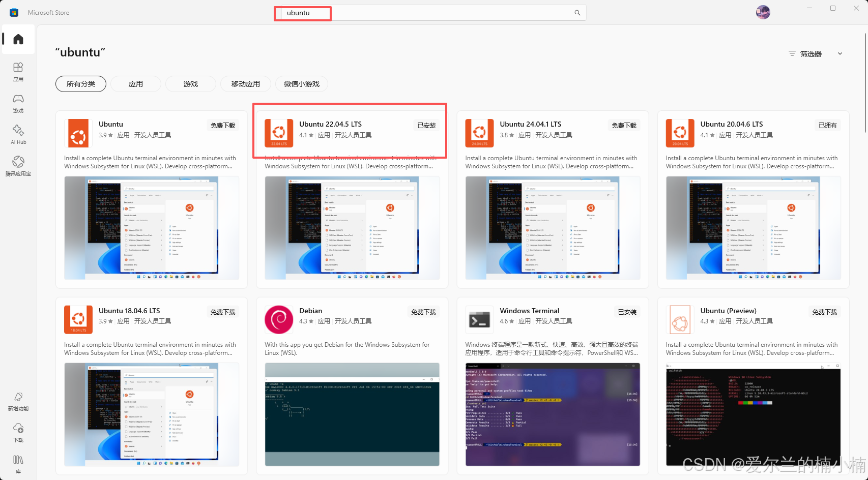Open the Apps (应用) sidebar section
The image size is (868, 480).
(x=18, y=72)
